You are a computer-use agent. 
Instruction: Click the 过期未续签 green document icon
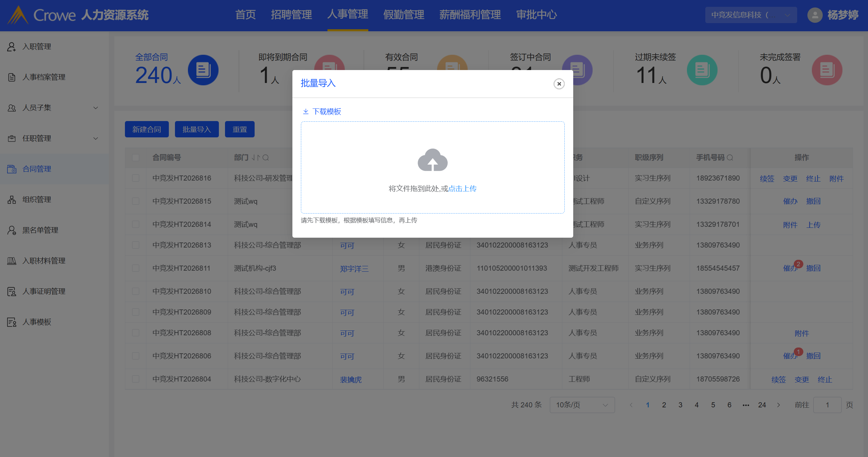[x=702, y=70]
